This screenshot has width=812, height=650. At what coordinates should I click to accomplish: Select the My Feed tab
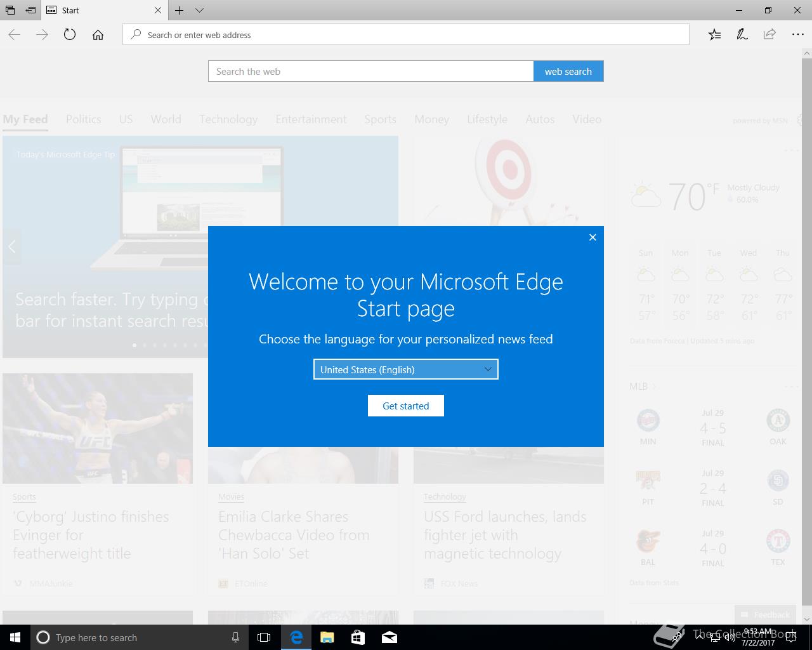pos(25,119)
